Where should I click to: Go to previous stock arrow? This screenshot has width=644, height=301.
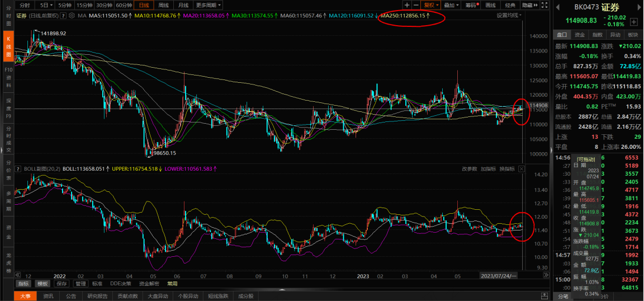[558, 7]
